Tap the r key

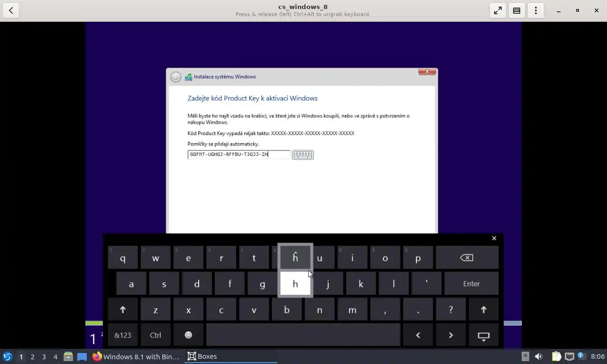pyautogui.click(x=221, y=258)
